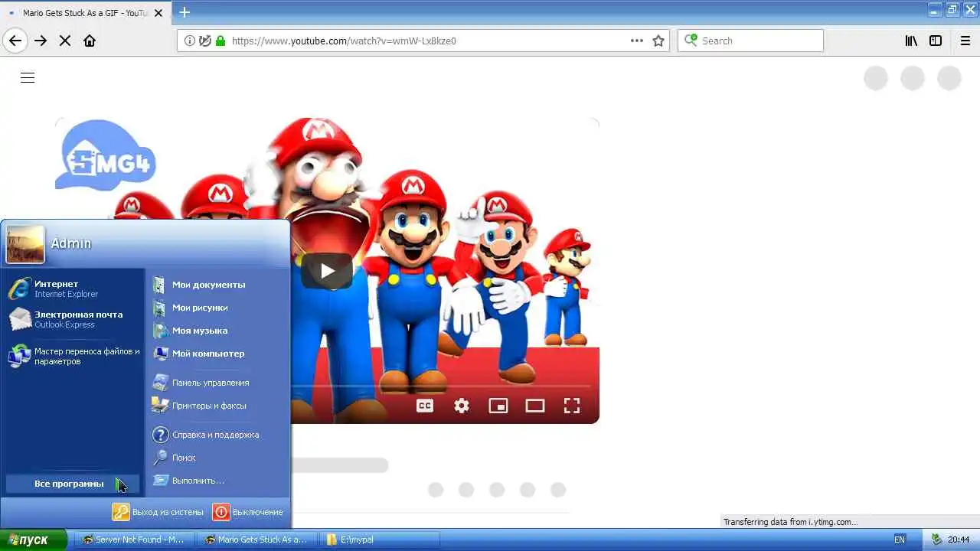The image size is (980, 551).
Task: Open the browser hamburger menu
Action: click(x=965, y=41)
